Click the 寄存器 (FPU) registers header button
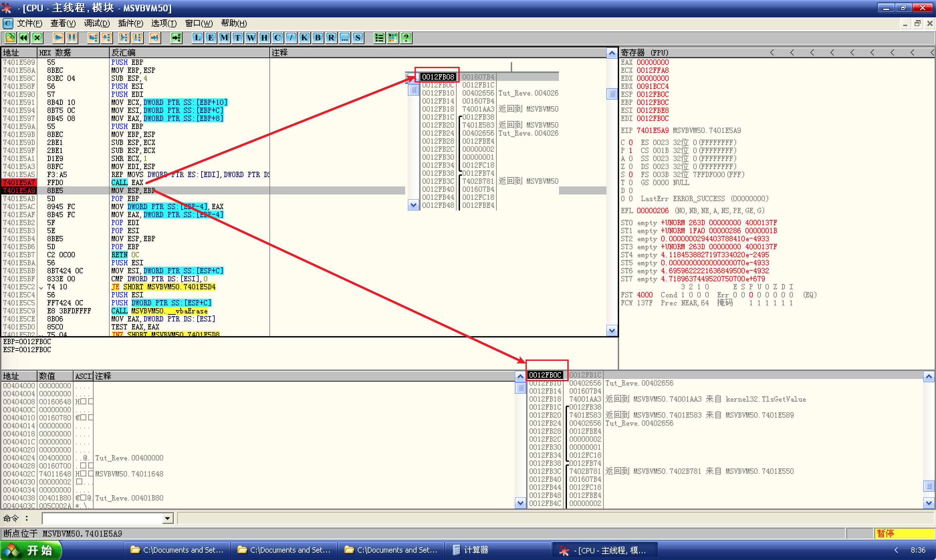Screen dimensions: 936x560 [644, 53]
